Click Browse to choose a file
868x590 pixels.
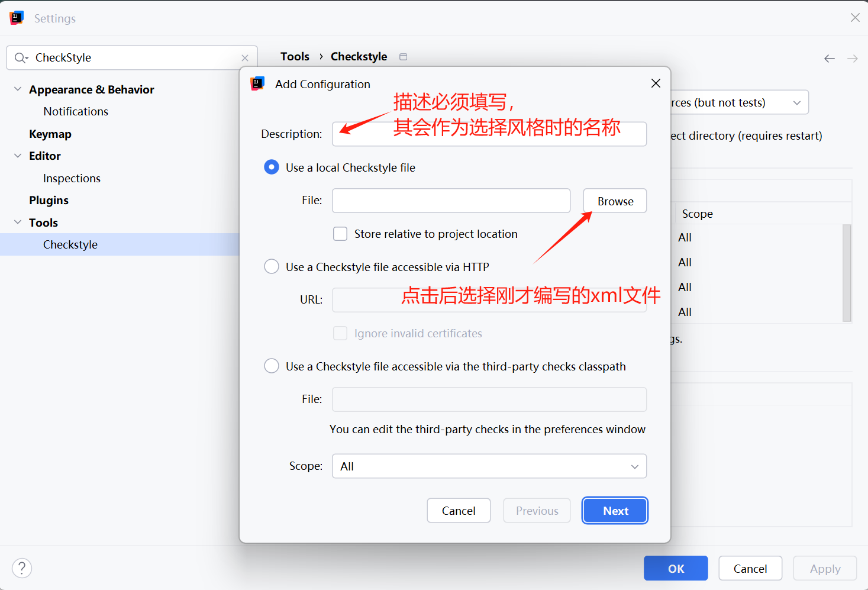615,201
